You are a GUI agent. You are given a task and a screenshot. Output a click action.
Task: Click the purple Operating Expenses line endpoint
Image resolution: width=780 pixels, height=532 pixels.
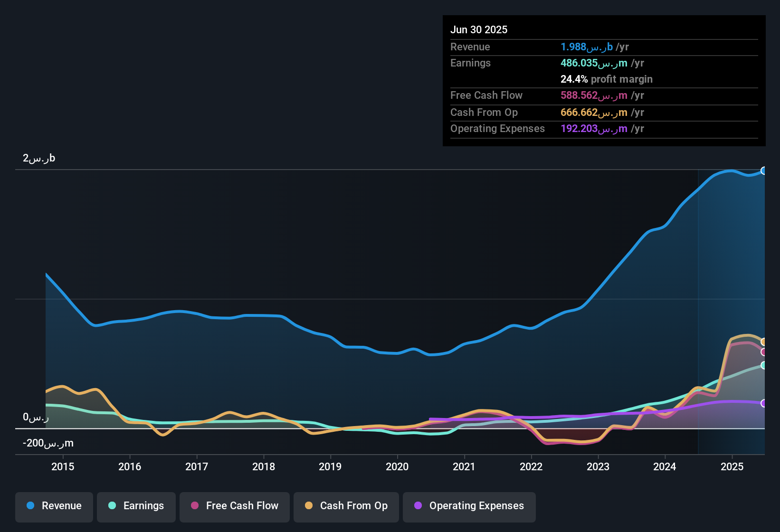(x=764, y=404)
